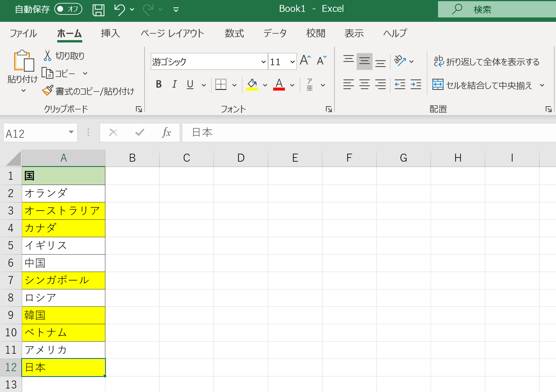Open the ファイル tab

(x=23, y=33)
